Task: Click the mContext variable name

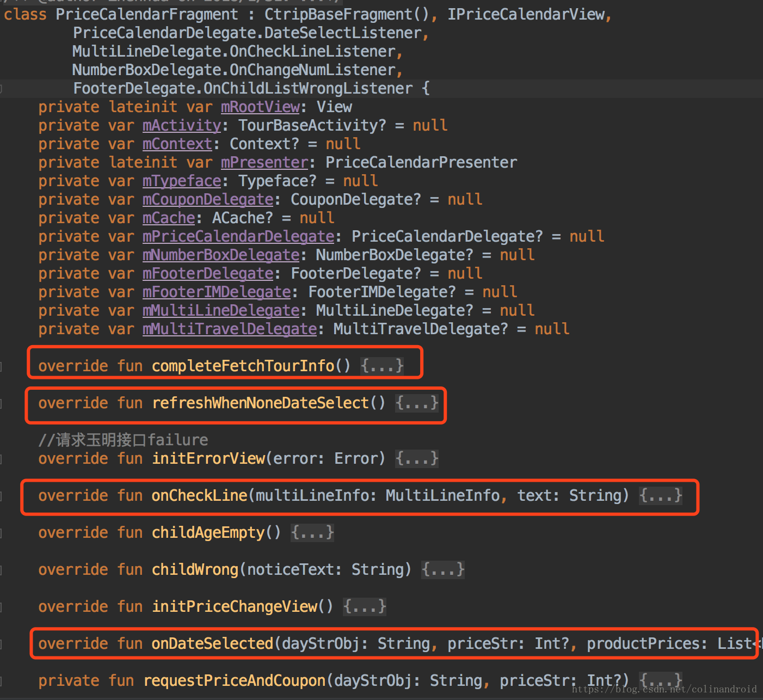Action: [177, 144]
